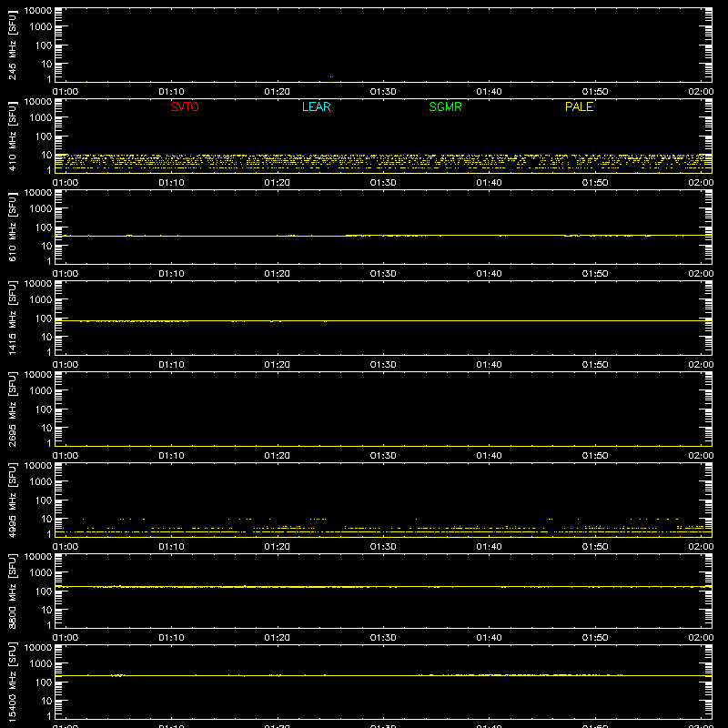Screen dimensions: 728x728
Task: Select the 8800 MHz [SFU] axis title
Action: click(x=12, y=591)
